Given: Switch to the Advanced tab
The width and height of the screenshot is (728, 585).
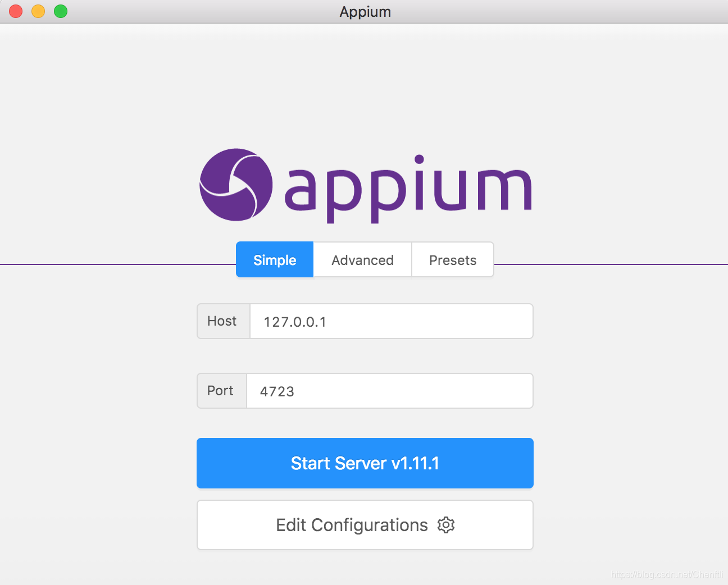Looking at the screenshot, I should 362,260.
